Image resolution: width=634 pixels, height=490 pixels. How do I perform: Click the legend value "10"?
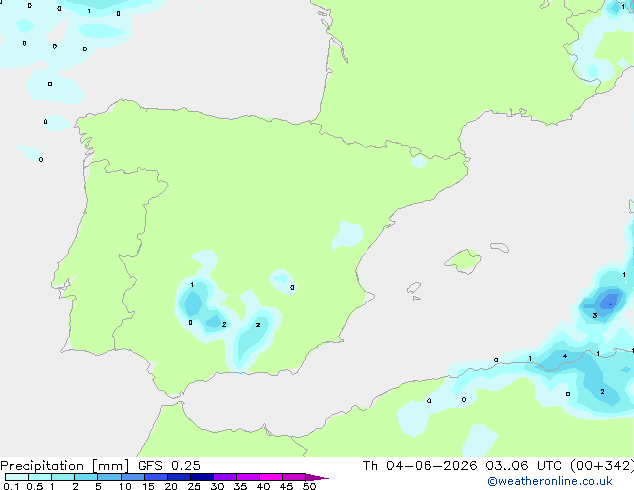pyautogui.click(x=125, y=486)
